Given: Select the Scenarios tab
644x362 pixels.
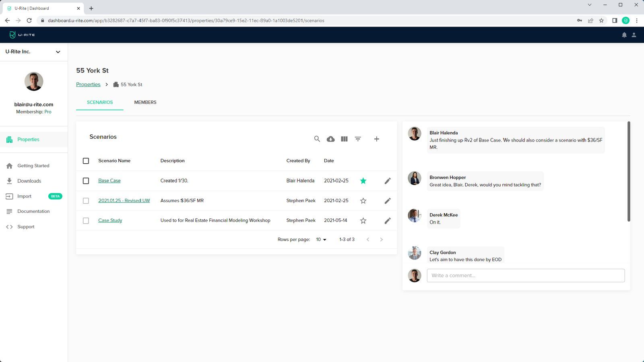Looking at the screenshot, I should point(99,102).
